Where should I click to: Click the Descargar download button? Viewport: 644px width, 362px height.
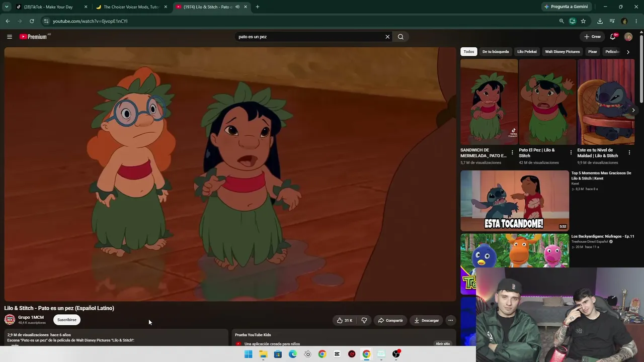click(426, 320)
